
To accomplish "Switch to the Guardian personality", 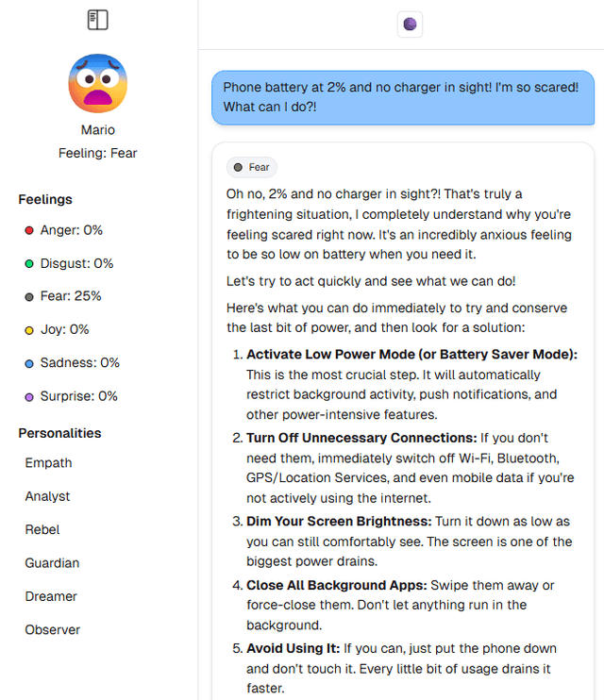I will click(x=52, y=563).
